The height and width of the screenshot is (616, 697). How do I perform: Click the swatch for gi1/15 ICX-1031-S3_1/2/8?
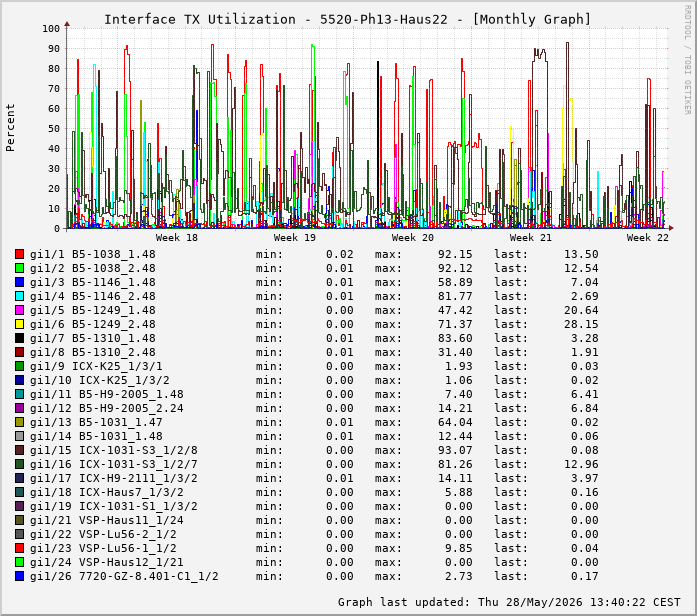tap(19, 450)
